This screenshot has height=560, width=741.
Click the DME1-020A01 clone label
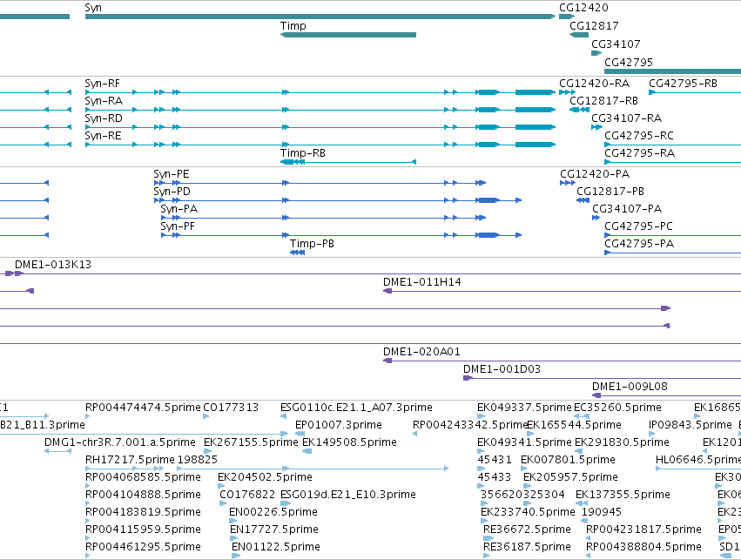click(x=421, y=352)
